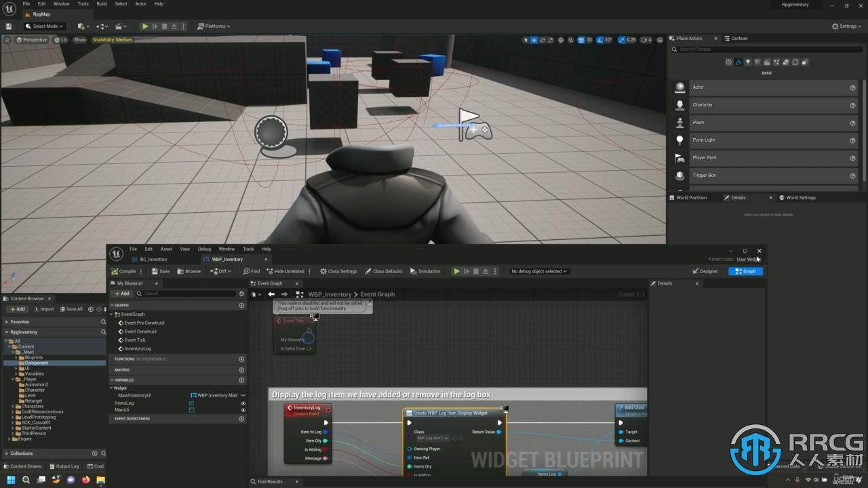Open Class Settings in blueprint editor
The height and width of the screenshot is (488, 868).
coord(338,271)
